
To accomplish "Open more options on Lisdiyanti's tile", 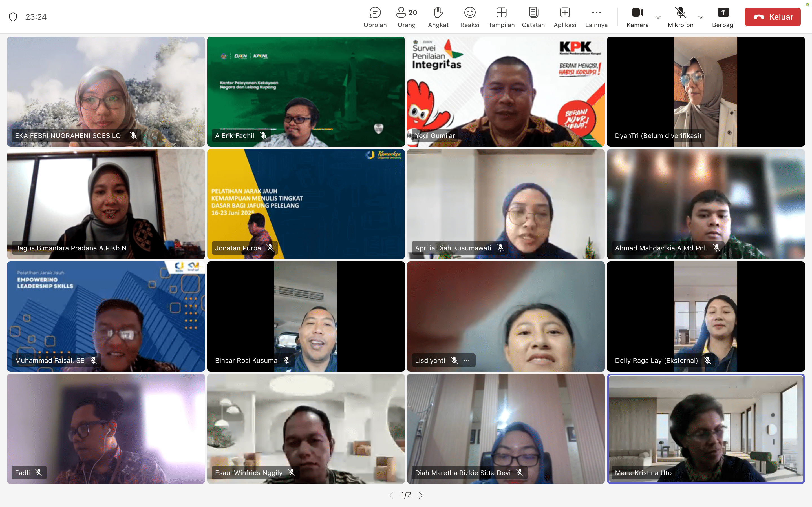I will click(467, 361).
